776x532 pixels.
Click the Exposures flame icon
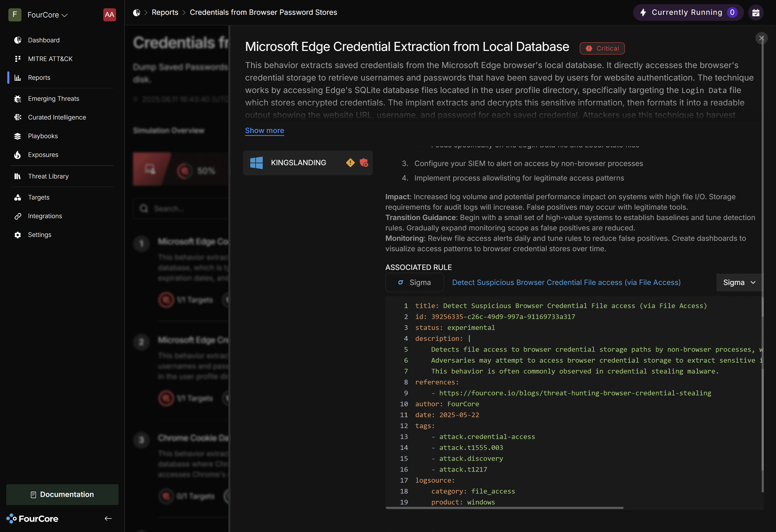tap(18, 155)
